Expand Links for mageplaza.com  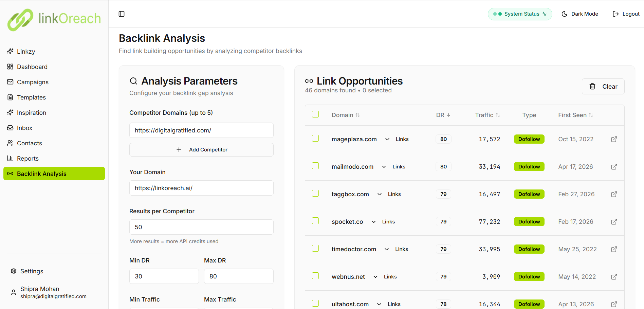397,139
